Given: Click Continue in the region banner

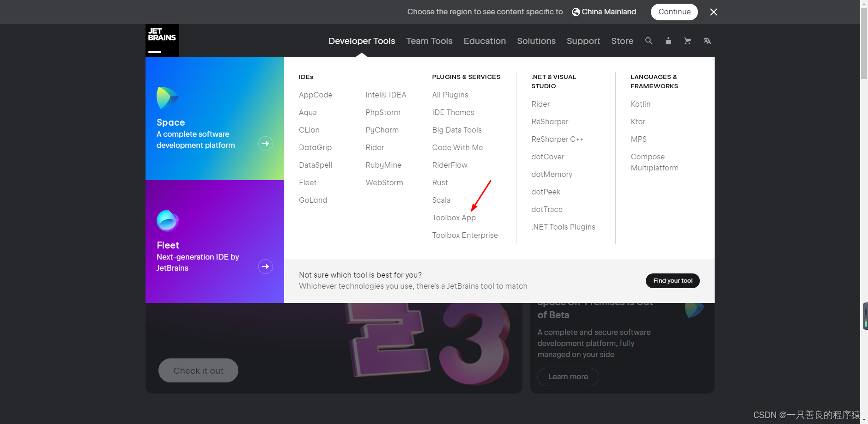Looking at the screenshot, I should pos(674,12).
